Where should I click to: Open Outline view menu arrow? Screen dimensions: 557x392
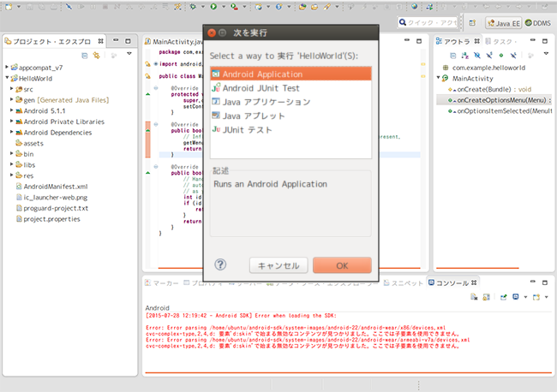546,54
